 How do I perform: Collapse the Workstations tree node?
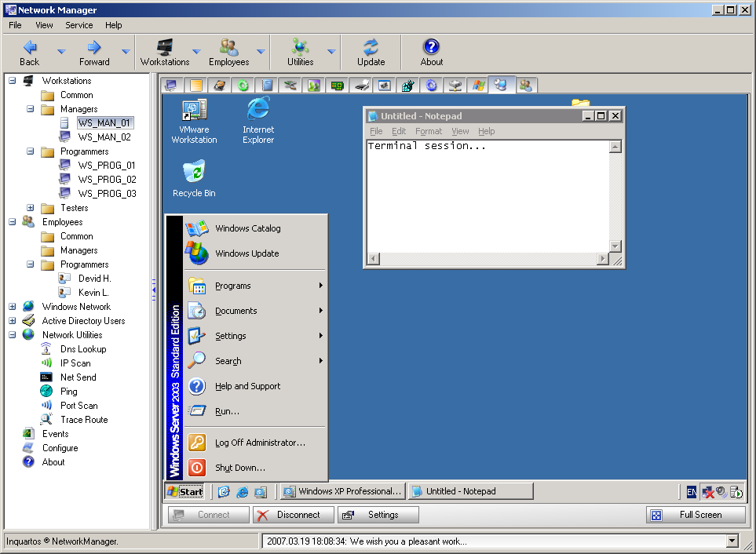pyautogui.click(x=13, y=81)
